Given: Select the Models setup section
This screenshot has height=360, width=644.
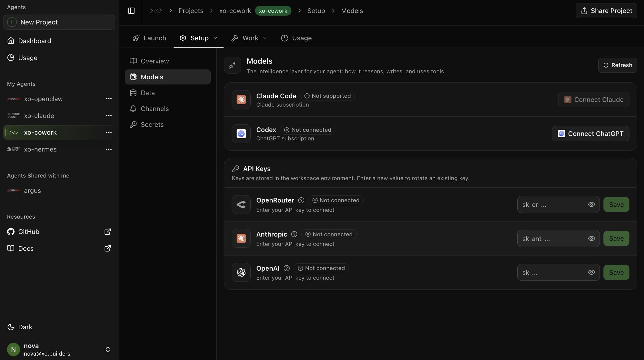Looking at the screenshot, I should coord(168,77).
